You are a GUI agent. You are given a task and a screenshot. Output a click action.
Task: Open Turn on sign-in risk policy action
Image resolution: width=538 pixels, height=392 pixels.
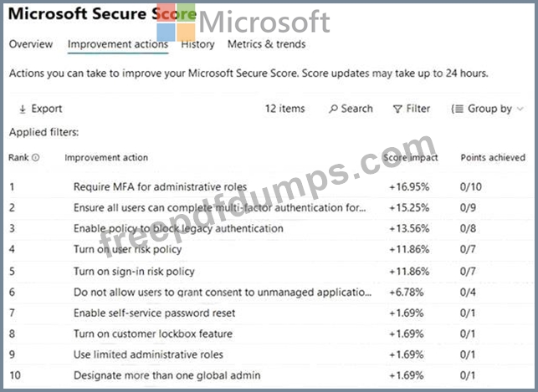pos(134,271)
